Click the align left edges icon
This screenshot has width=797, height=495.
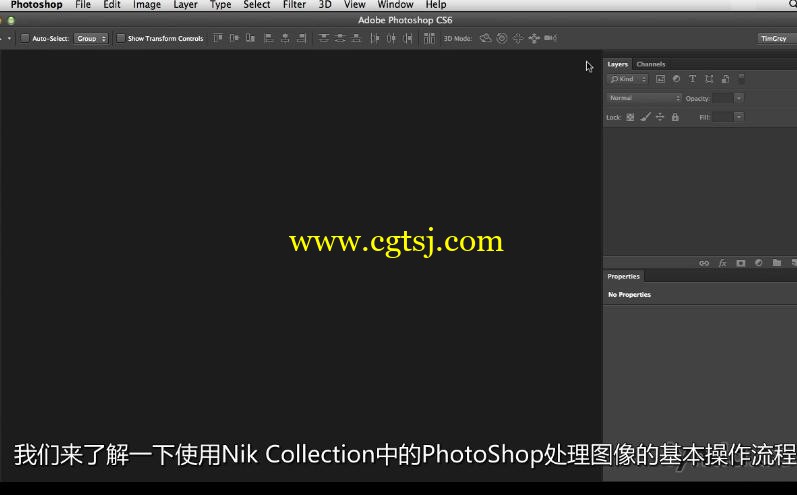click(x=269, y=38)
